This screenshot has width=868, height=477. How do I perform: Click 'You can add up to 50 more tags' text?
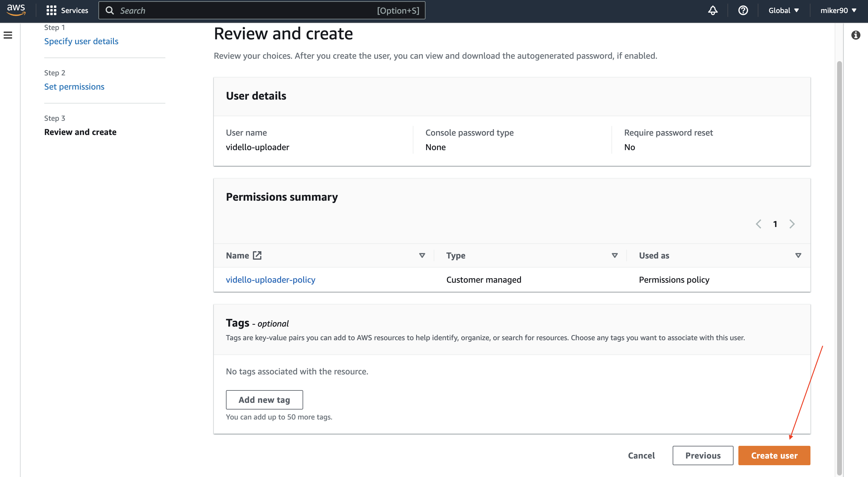click(279, 417)
